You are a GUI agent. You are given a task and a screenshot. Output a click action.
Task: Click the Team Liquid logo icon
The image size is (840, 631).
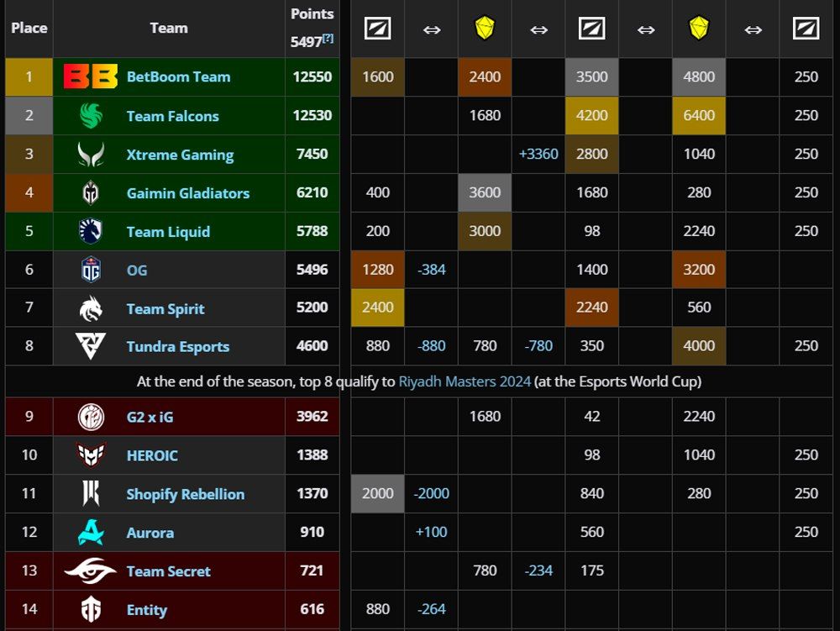click(x=90, y=232)
